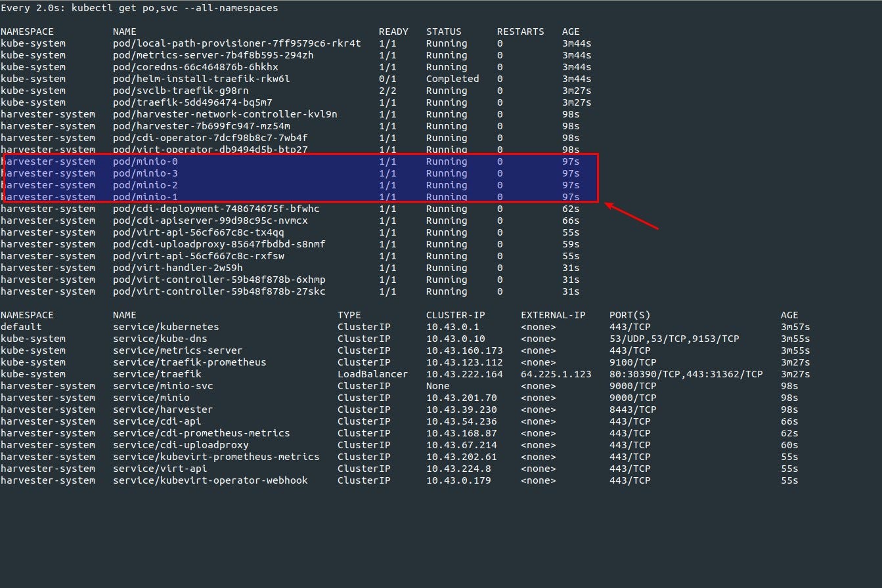Click the None cluster IP of minio-svc
The image size is (882, 588).
click(x=438, y=386)
